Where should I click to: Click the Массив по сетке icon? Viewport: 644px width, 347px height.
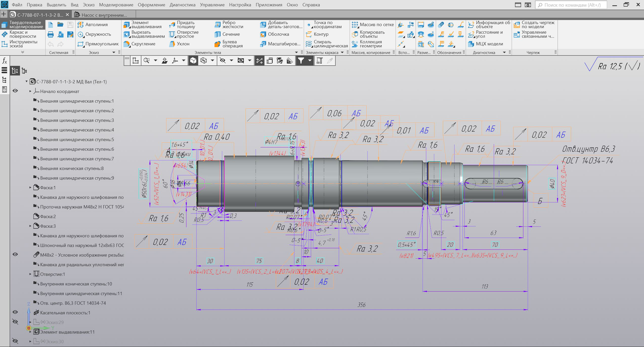coord(355,25)
